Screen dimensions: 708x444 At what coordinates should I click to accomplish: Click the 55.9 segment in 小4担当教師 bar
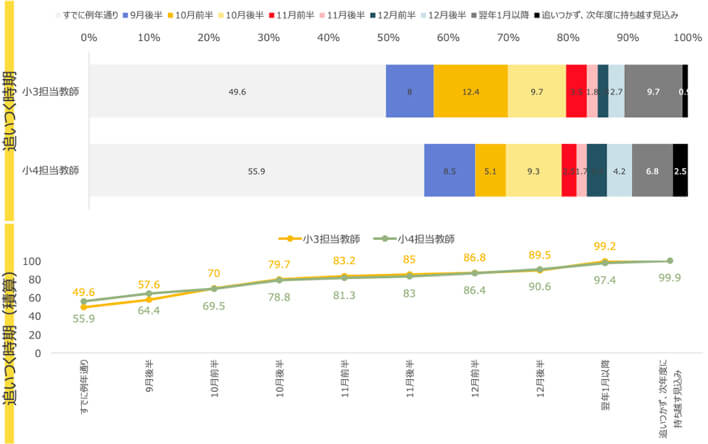tap(256, 170)
